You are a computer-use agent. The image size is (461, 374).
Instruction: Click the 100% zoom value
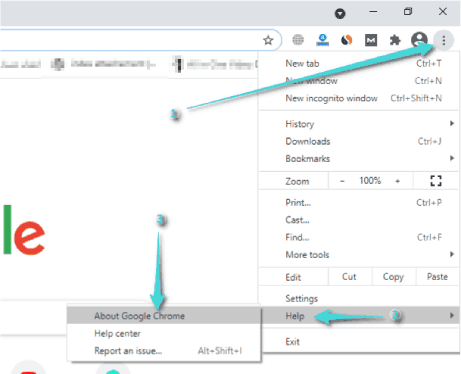(x=370, y=181)
